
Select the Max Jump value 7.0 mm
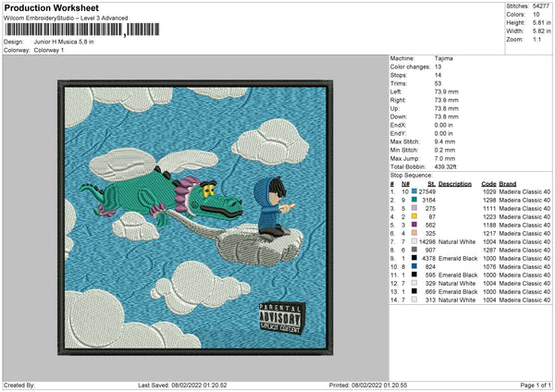click(445, 158)
